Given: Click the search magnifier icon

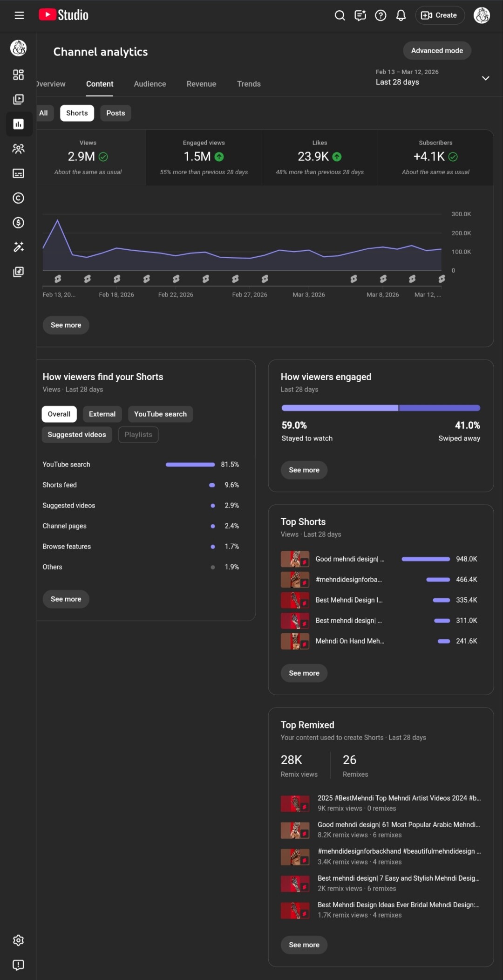Looking at the screenshot, I should tap(340, 15).
